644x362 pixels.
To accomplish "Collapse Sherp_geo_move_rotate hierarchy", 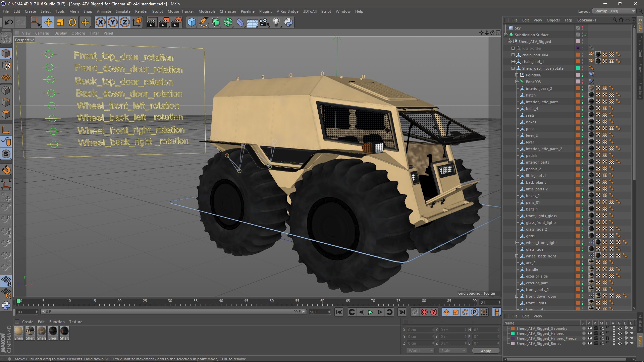I will pos(513,68).
